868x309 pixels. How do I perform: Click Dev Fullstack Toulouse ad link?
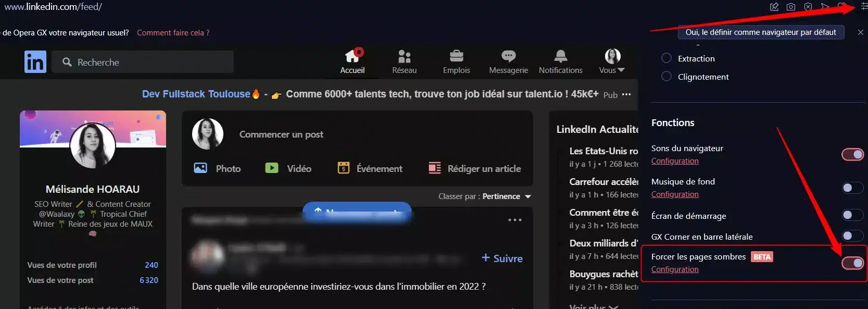click(x=196, y=94)
